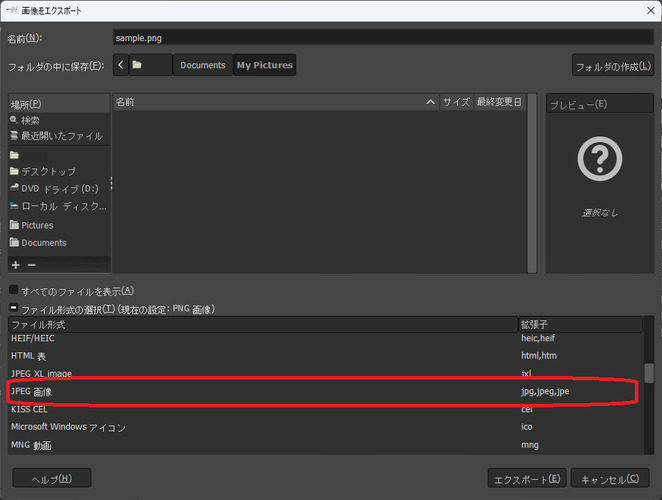Add a bookmark with the plus button
The width and height of the screenshot is (662, 500).
coord(16,265)
